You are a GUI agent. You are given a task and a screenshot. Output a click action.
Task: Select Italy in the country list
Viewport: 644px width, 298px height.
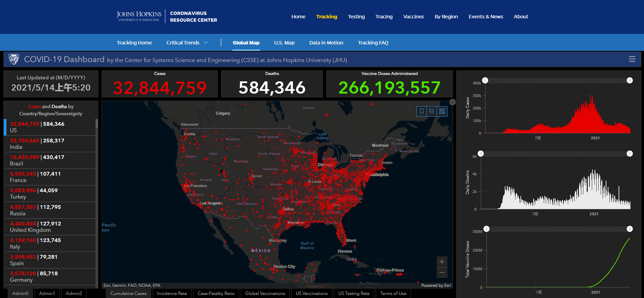(x=50, y=243)
